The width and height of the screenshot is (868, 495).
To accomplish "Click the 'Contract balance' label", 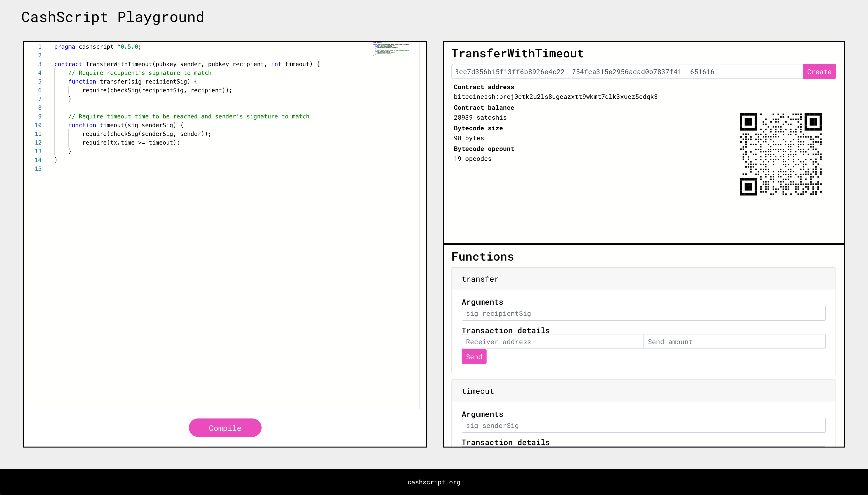I will click(484, 108).
